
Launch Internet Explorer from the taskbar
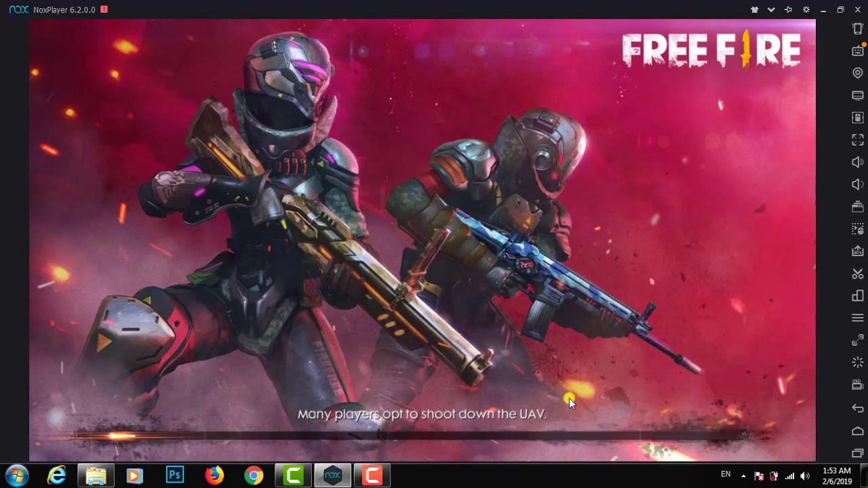tap(56, 476)
